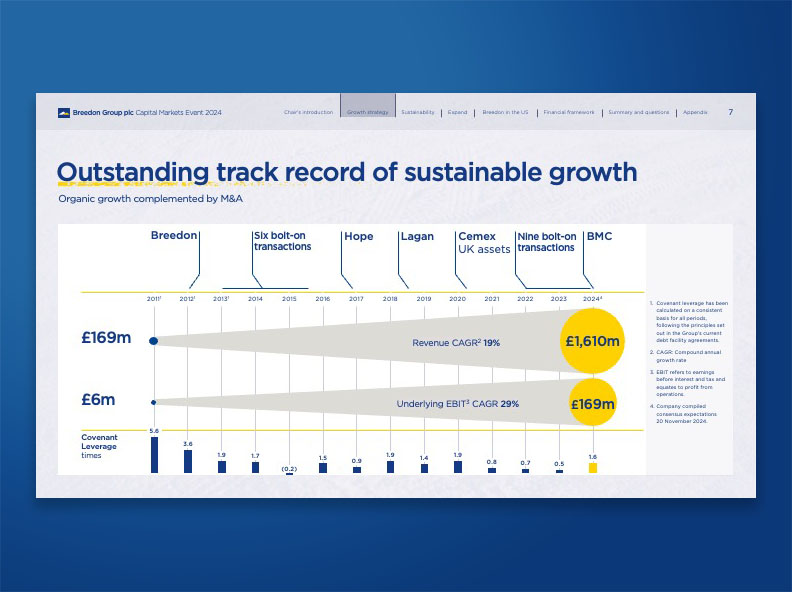
Task: Click the 2024 year marker
Action: (x=592, y=299)
